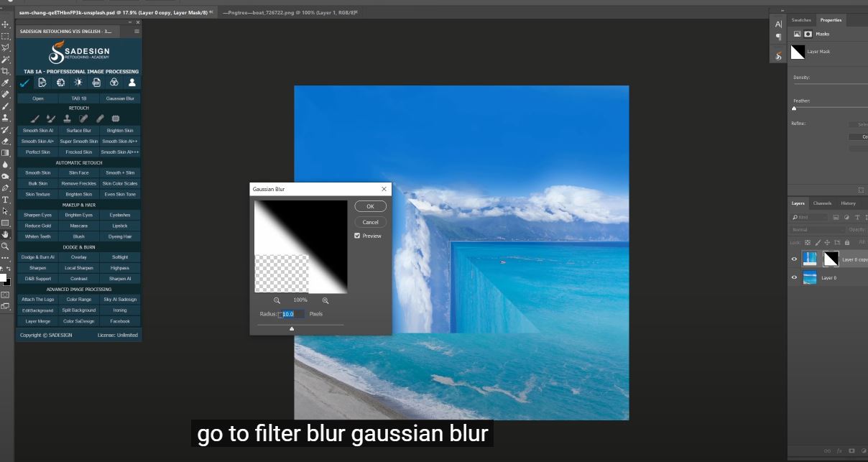The width and height of the screenshot is (868, 462).
Task: Select the Move tool in toolbar
Action: 5,24
